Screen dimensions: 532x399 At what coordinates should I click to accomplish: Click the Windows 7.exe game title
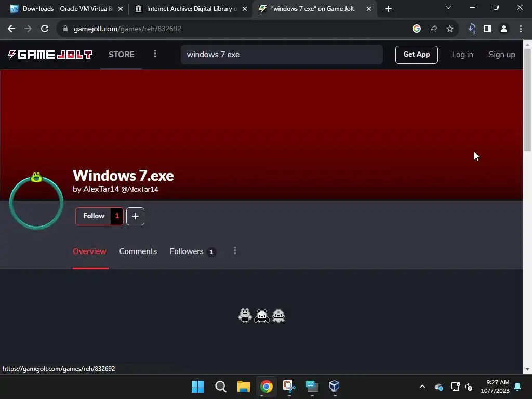[x=123, y=176]
